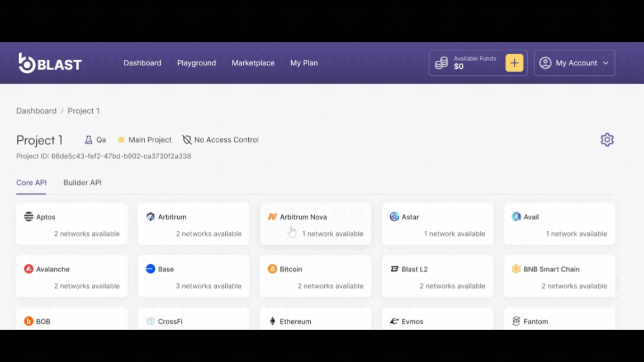The height and width of the screenshot is (362, 644).
Task: Click the Project ID text
Action: click(x=103, y=156)
